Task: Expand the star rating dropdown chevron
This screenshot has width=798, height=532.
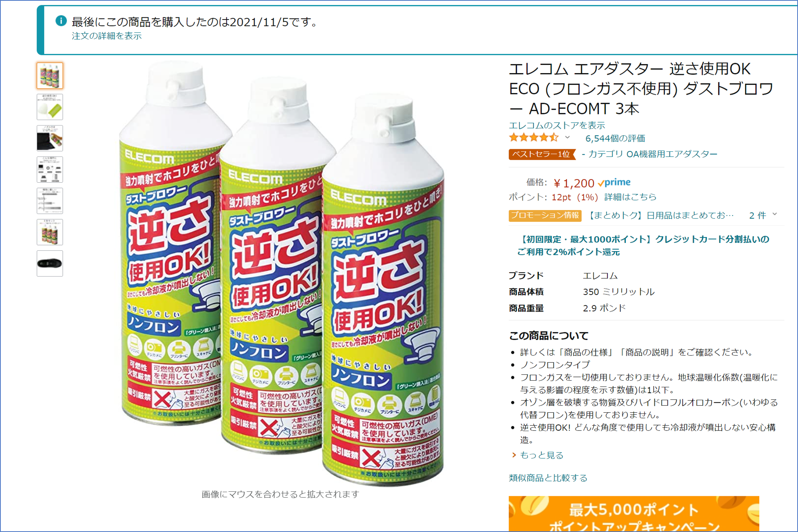Action: click(x=567, y=138)
